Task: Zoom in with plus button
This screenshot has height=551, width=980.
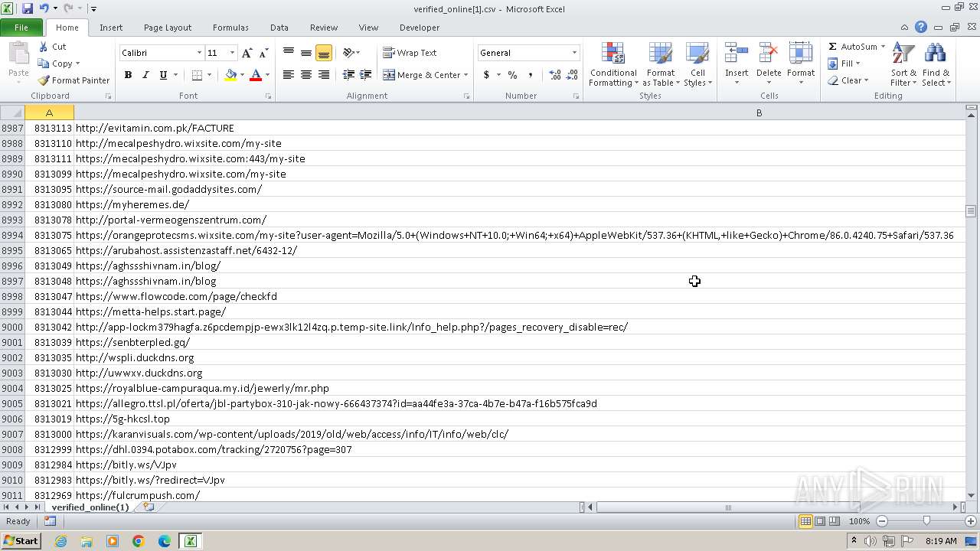Action: tap(970, 521)
